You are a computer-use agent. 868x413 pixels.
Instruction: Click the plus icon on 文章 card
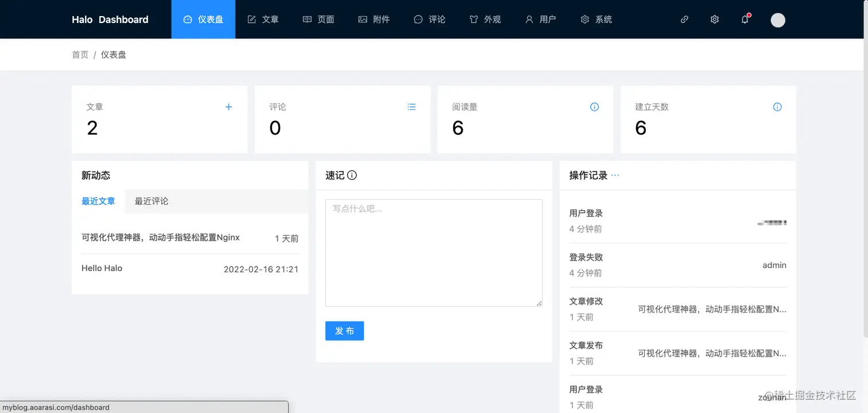pos(228,107)
